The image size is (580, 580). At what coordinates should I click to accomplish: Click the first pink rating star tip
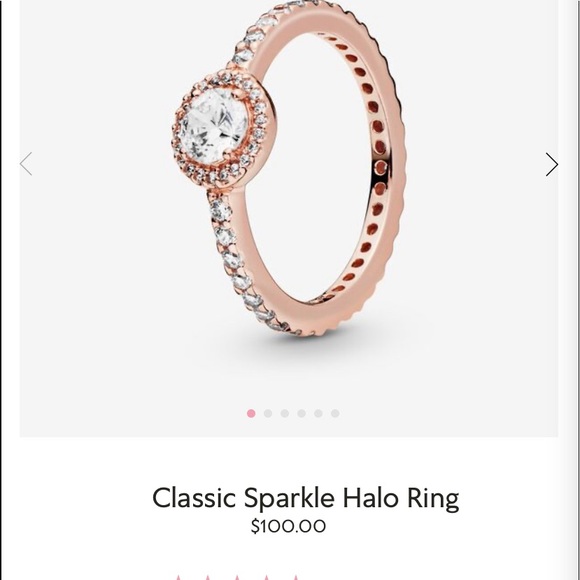click(179, 577)
